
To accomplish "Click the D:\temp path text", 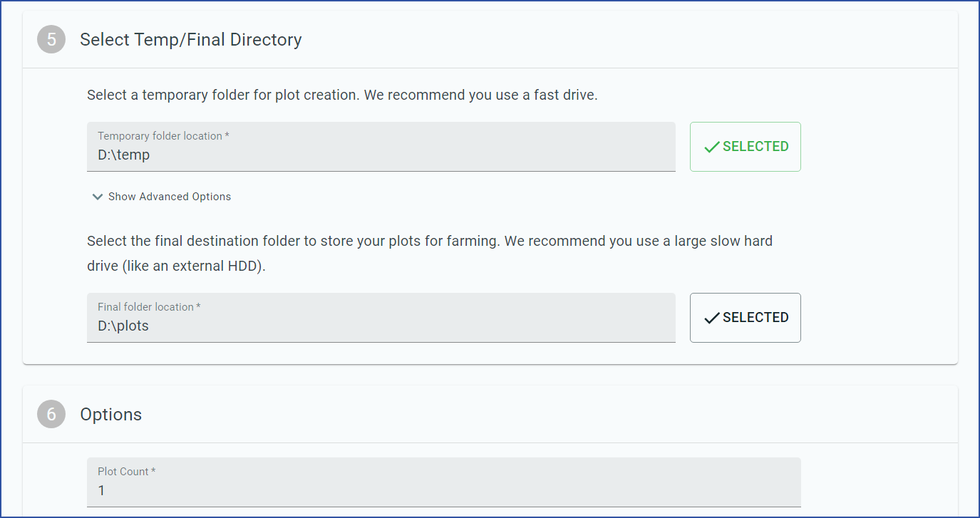I will [124, 155].
